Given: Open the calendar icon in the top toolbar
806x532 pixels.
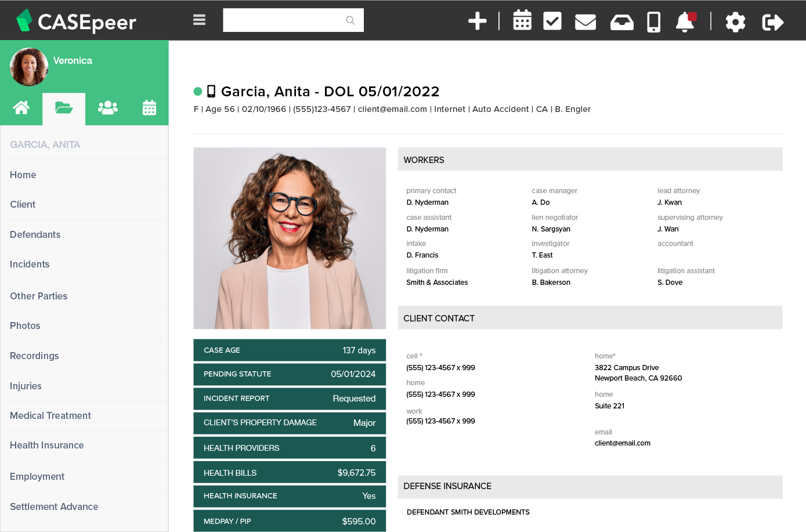Looking at the screenshot, I should coord(522,20).
